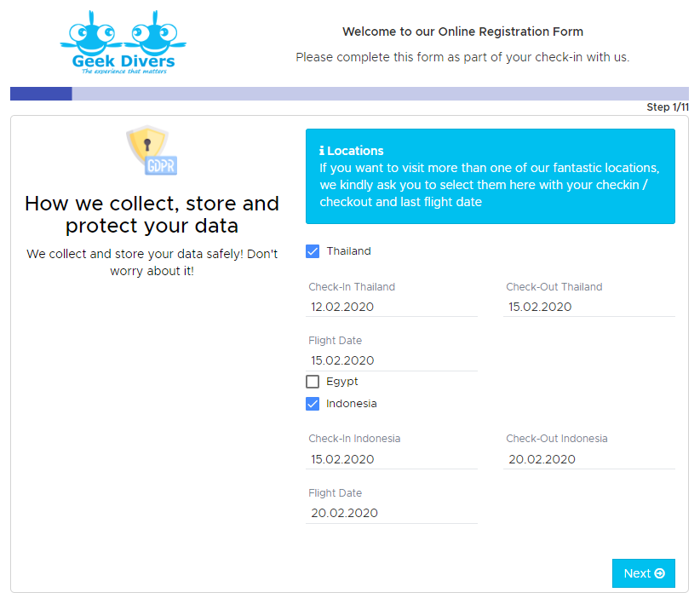
Task: Click the GDPR shield lock icon
Action: (152, 150)
